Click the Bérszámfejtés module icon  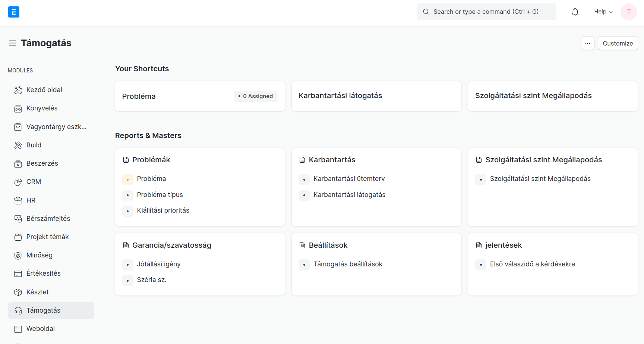[18, 219]
